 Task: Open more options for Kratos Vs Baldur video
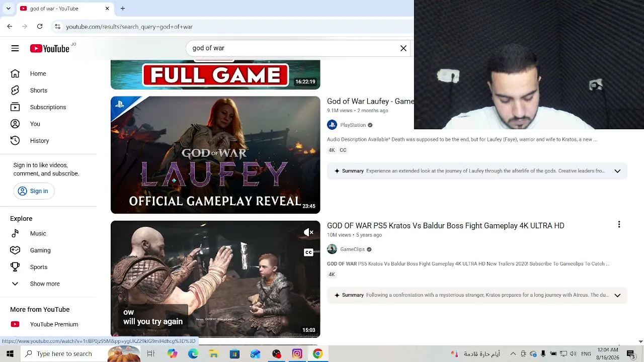[x=619, y=225]
